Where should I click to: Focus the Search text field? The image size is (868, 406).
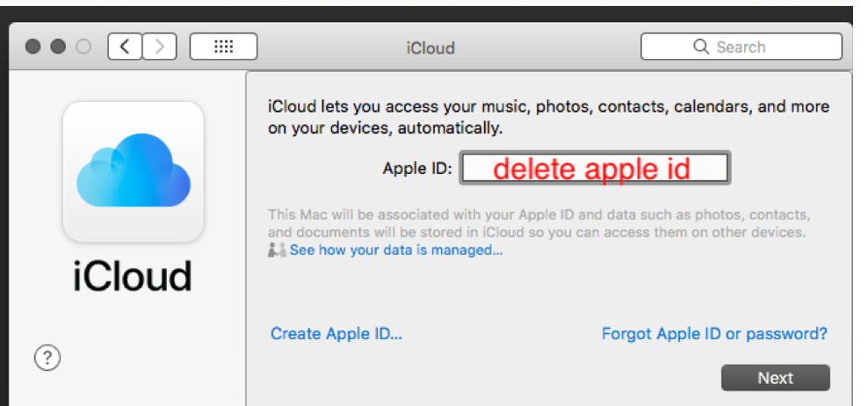756,47
